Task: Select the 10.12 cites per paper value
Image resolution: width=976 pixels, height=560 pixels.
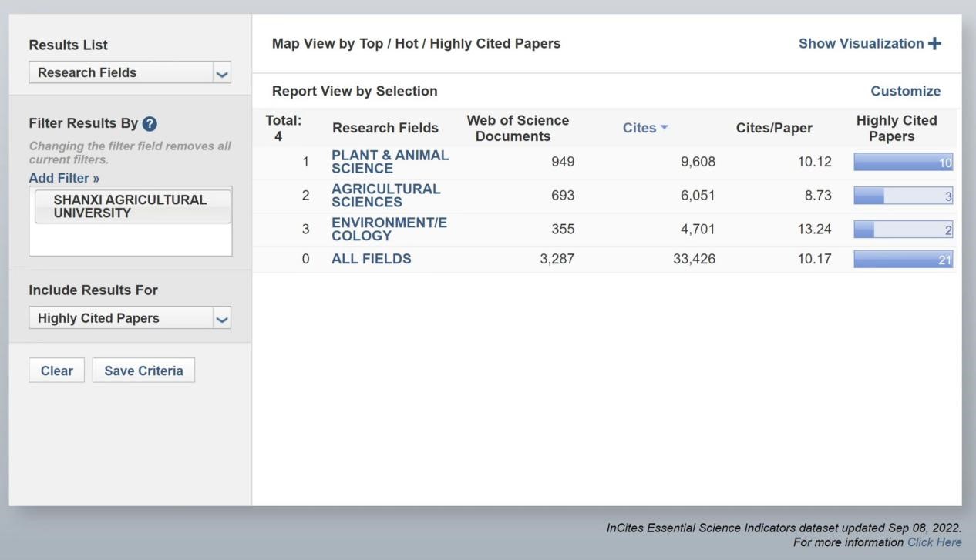Action: click(814, 162)
